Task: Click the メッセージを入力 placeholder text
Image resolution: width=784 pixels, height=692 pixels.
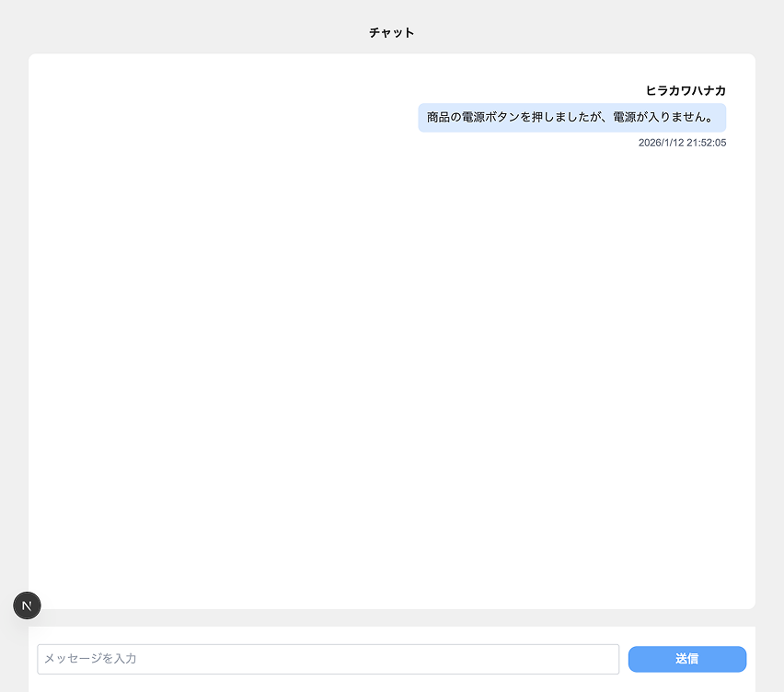Action: click(x=90, y=659)
